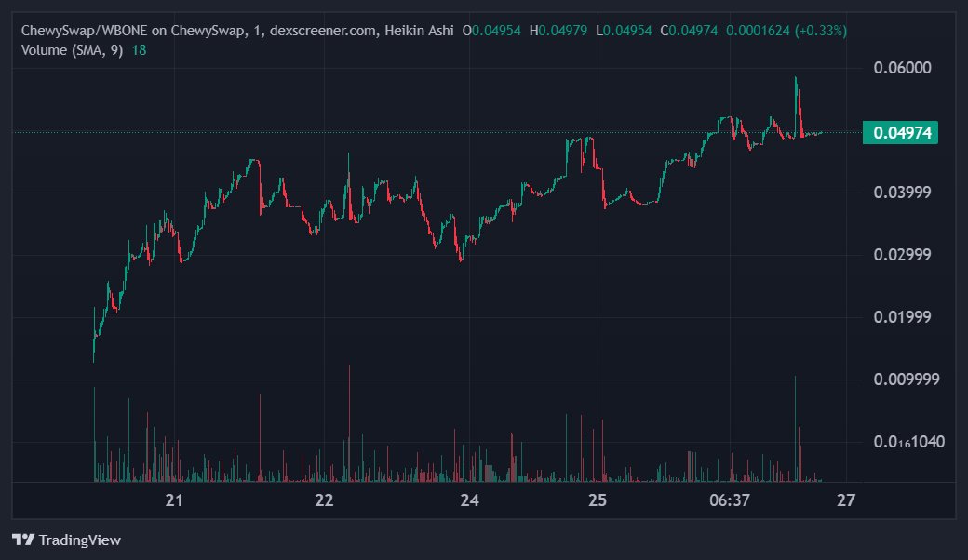968x560 pixels.
Task: Click date label 27 on time axis
Action: pos(846,500)
